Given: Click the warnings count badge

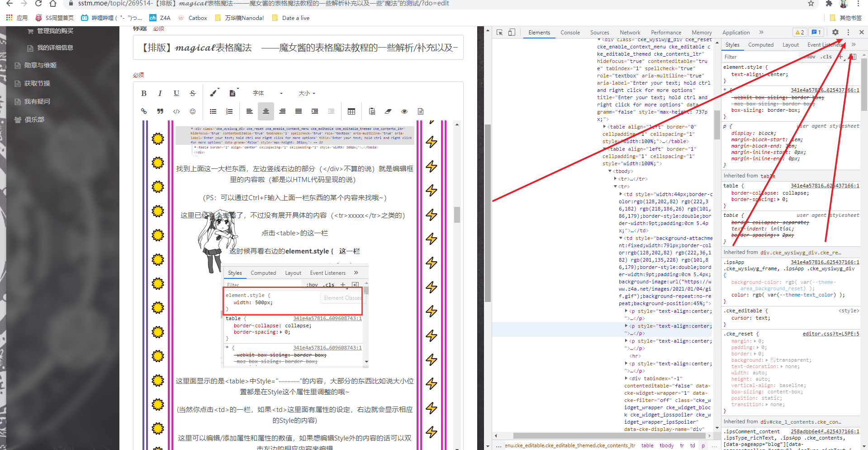Looking at the screenshot, I should click(x=799, y=33).
